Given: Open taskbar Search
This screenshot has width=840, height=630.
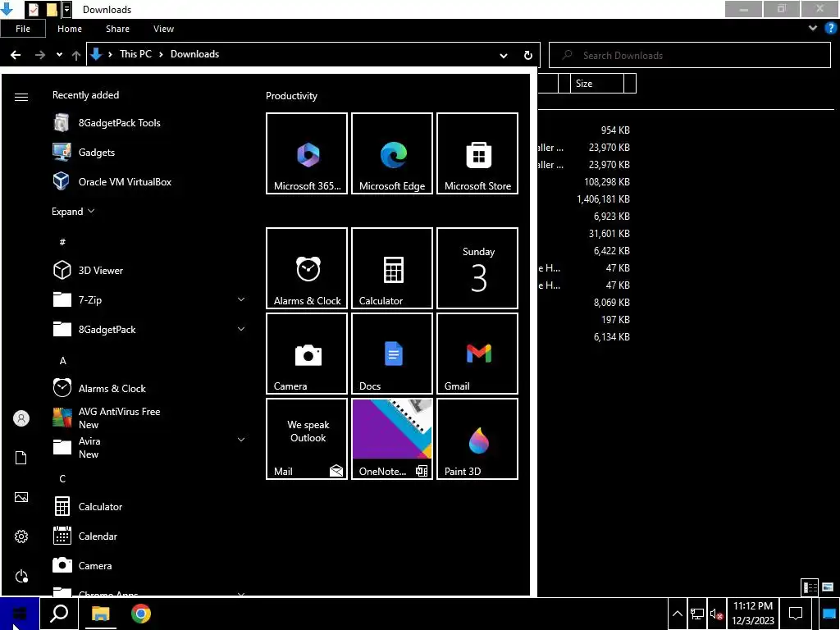Looking at the screenshot, I should tap(59, 614).
